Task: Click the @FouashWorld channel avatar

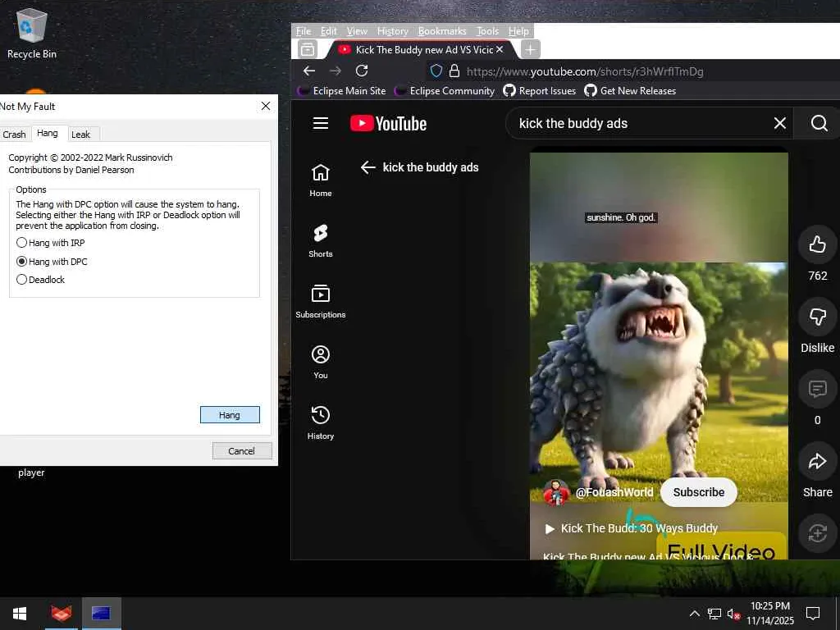Action: [x=557, y=492]
